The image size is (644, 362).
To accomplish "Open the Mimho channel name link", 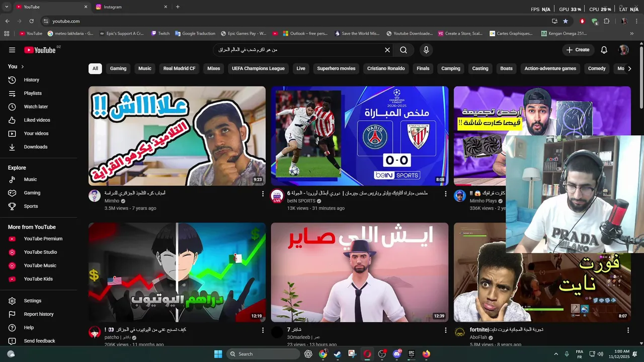I will click(x=112, y=201).
